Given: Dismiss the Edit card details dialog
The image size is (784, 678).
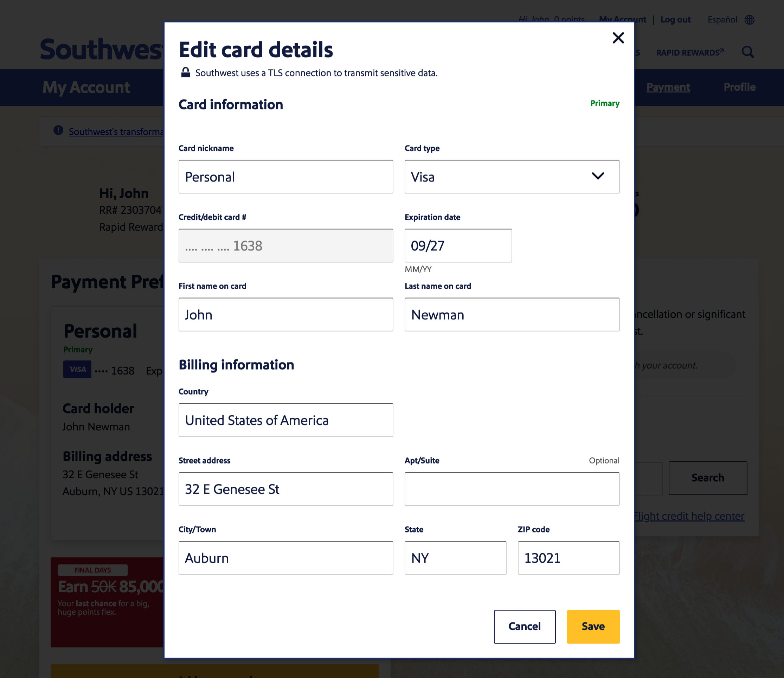Looking at the screenshot, I should coord(618,38).
